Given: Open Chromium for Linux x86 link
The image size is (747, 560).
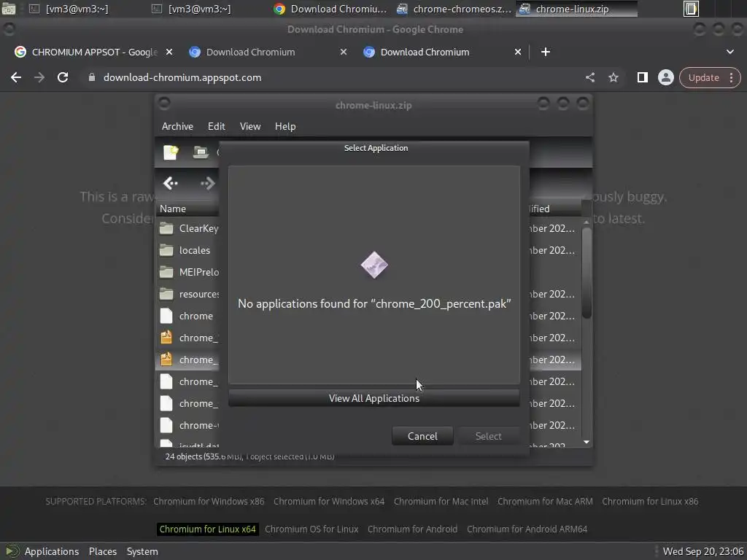Looking at the screenshot, I should click(x=650, y=502).
